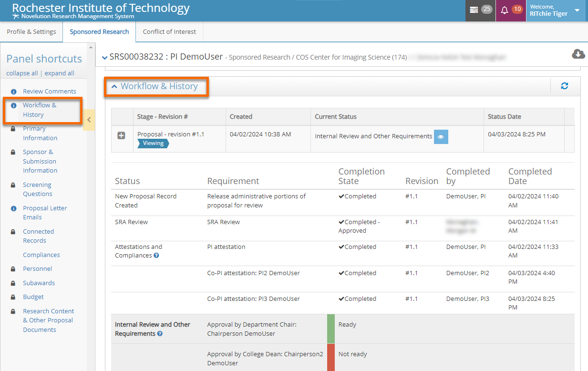The width and height of the screenshot is (588, 371).
Task: Click the collapse all link
Action: click(22, 73)
